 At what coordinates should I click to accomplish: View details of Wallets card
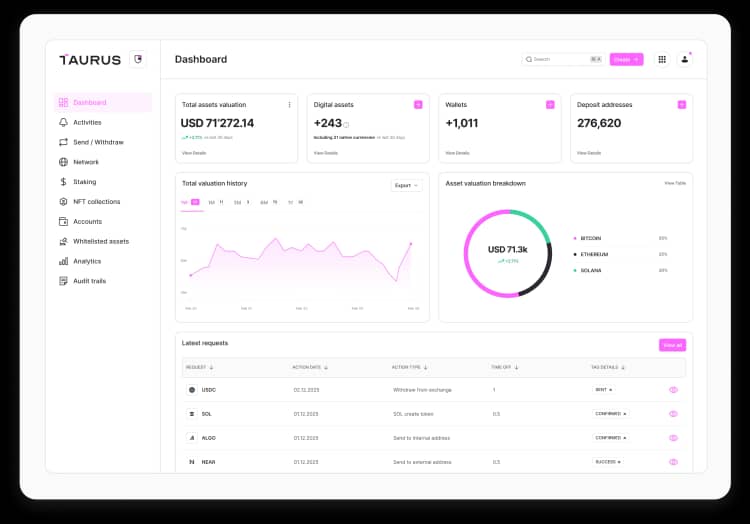pos(457,153)
